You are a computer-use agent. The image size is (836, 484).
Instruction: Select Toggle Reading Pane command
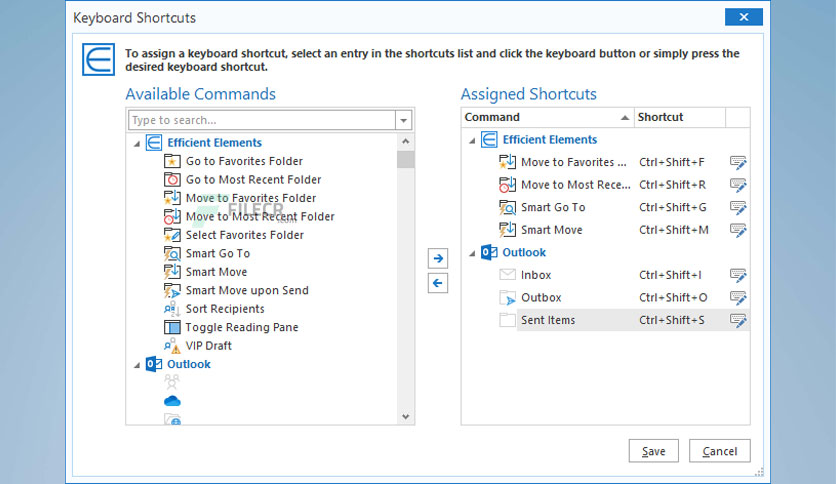[242, 327]
